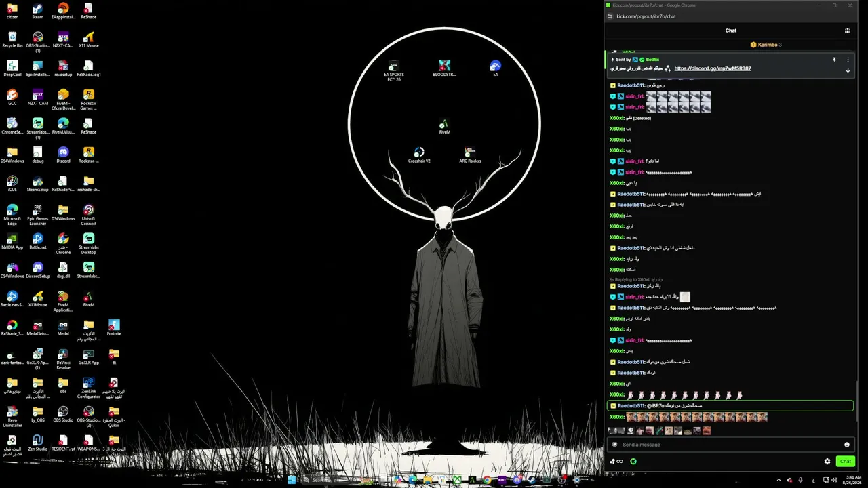Select the Ubisoft Connect desktop icon
This screenshot has width=868, height=488.
point(88,215)
